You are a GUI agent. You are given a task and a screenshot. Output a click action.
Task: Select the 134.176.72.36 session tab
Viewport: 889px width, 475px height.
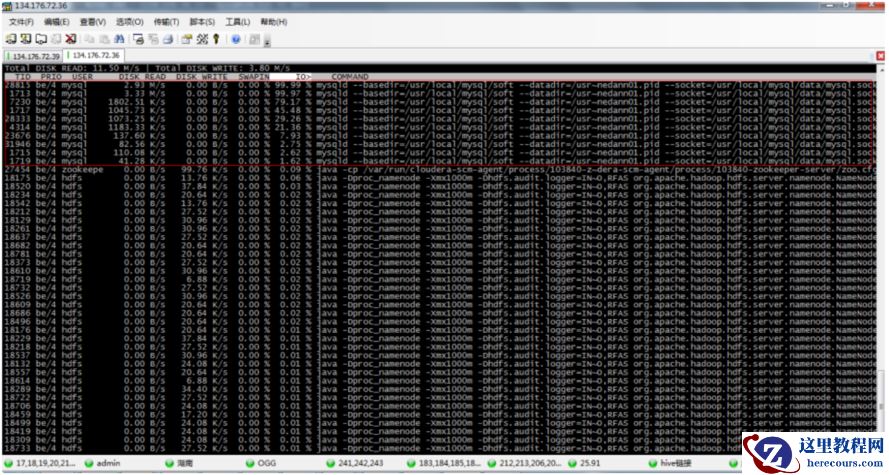pos(96,56)
